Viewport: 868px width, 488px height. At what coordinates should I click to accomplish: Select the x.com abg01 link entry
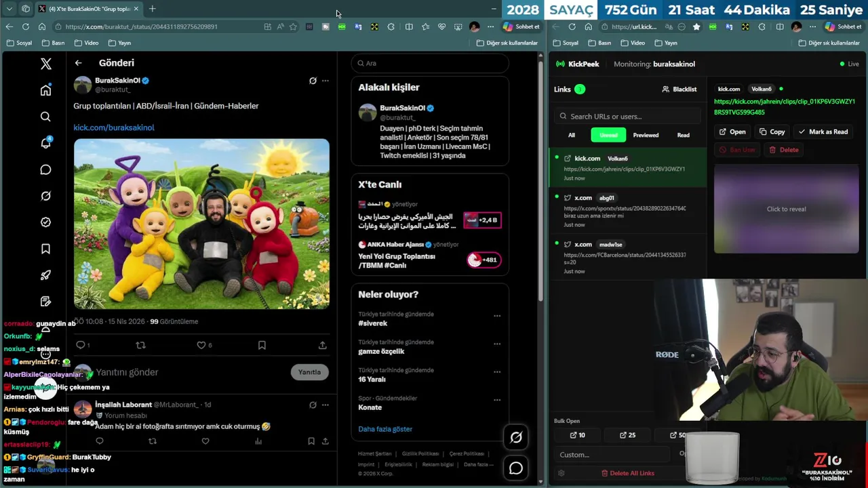(x=628, y=210)
